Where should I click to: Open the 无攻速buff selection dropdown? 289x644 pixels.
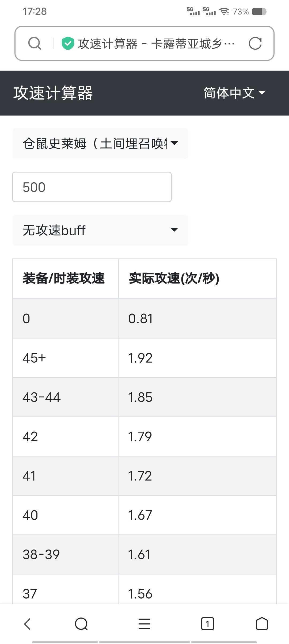tap(100, 230)
